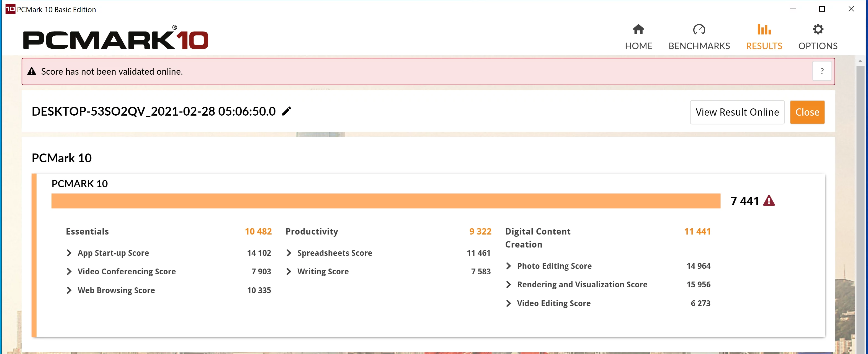Click the Options gear icon
Image resolution: width=868 pixels, height=354 pixels.
[x=818, y=29]
